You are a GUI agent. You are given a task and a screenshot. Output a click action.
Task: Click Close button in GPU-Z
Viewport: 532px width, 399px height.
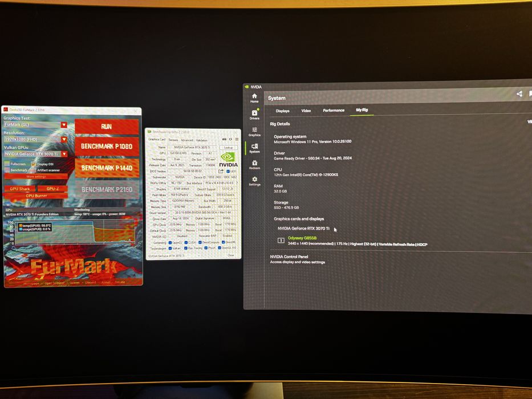[x=231, y=255]
